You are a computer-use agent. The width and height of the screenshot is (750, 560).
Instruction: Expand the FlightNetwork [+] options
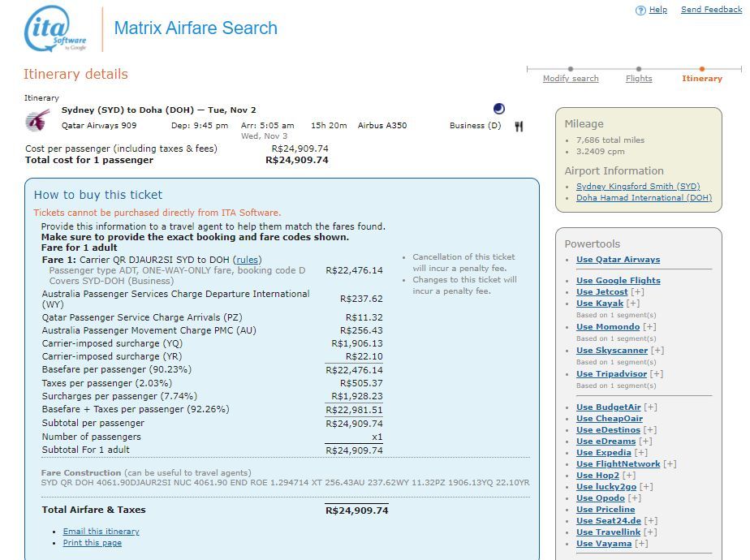[x=670, y=464]
